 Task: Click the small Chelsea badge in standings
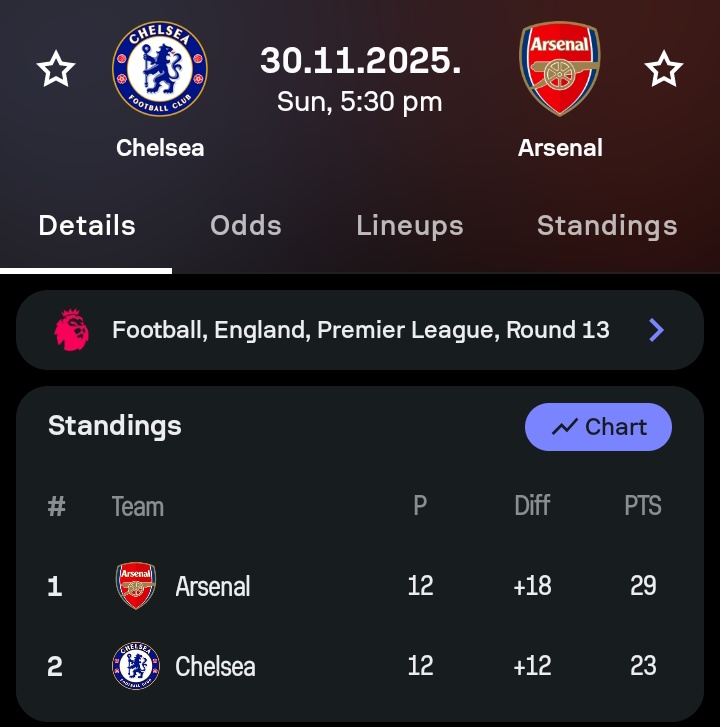(x=136, y=666)
